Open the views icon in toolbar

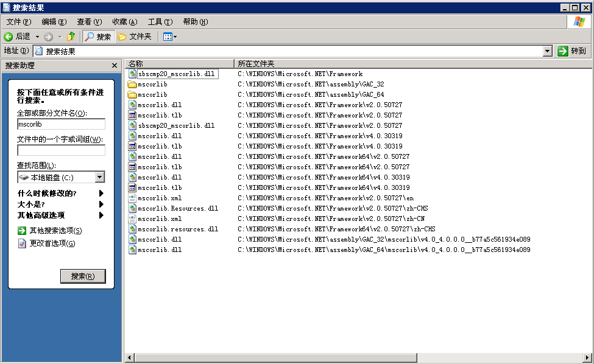pyautogui.click(x=168, y=37)
